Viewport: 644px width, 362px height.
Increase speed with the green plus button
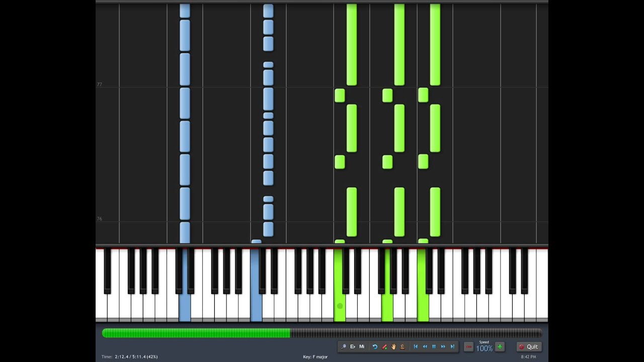tap(500, 347)
